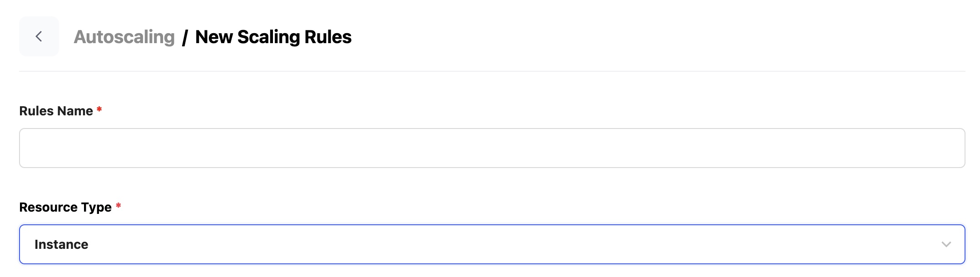Focus the Rules Name text field
This screenshot has width=980, height=277.
coord(492,148)
